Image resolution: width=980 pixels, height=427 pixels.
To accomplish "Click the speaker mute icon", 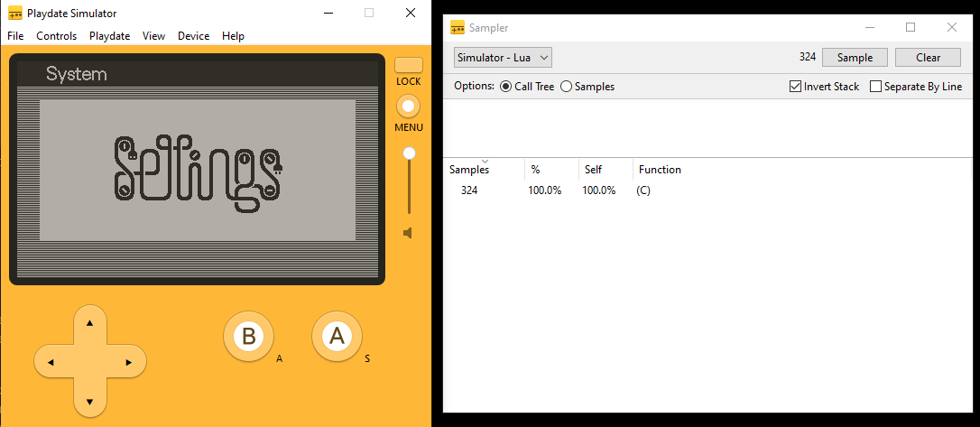I will [408, 233].
